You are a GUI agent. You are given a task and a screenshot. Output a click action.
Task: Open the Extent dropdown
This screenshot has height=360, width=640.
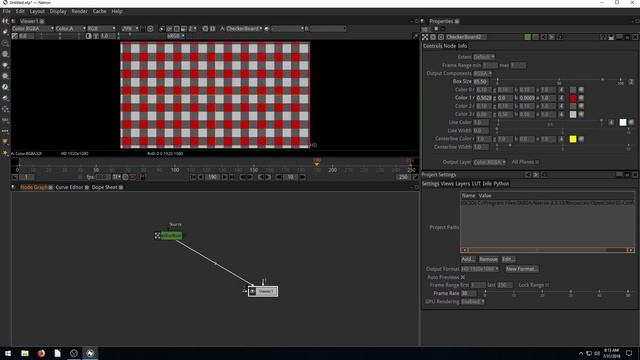click(x=484, y=57)
